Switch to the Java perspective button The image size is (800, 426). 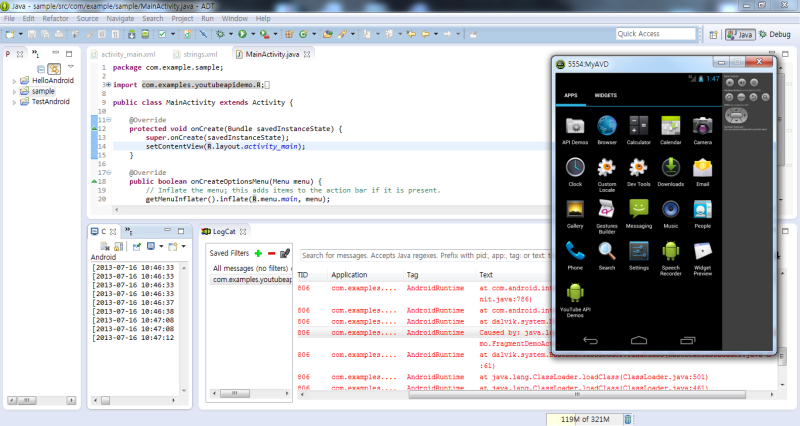click(x=740, y=35)
